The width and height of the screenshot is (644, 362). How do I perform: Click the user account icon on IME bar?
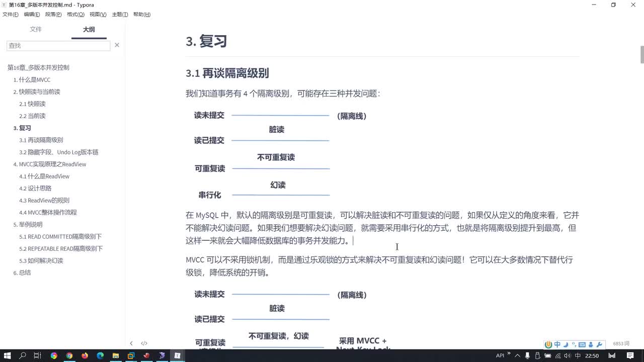(x=591, y=344)
